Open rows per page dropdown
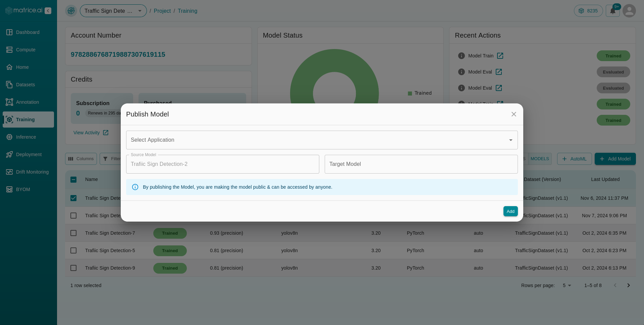This screenshot has width=644, height=325. click(x=567, y=285)
